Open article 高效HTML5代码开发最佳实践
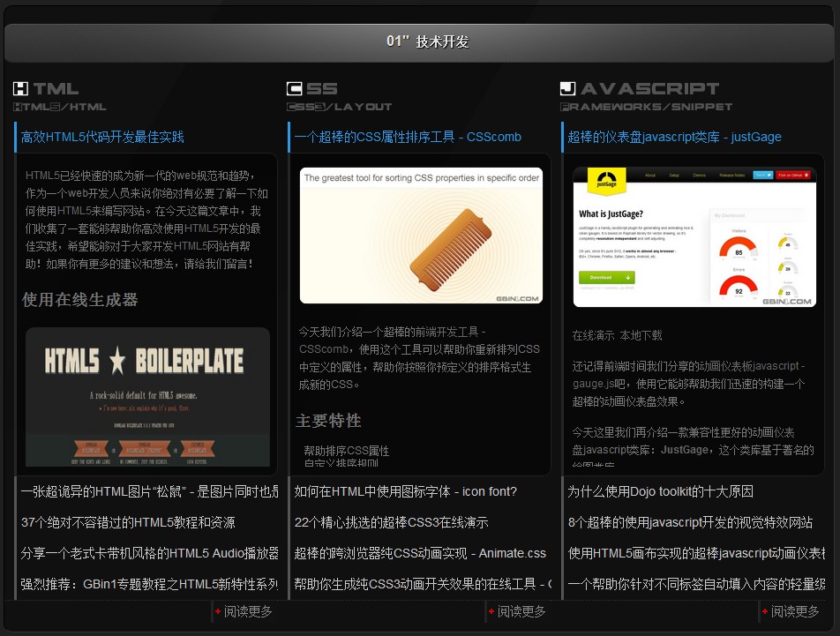The height and width of the screenshot is (636, 840). tap(102, 137)
